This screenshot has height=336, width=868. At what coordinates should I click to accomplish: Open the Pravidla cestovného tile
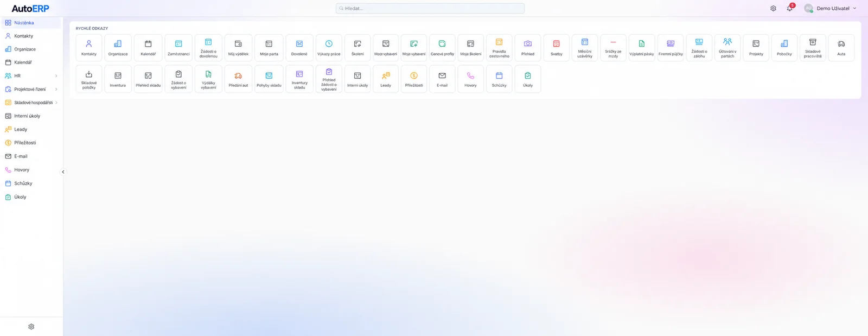pos(499,48)
